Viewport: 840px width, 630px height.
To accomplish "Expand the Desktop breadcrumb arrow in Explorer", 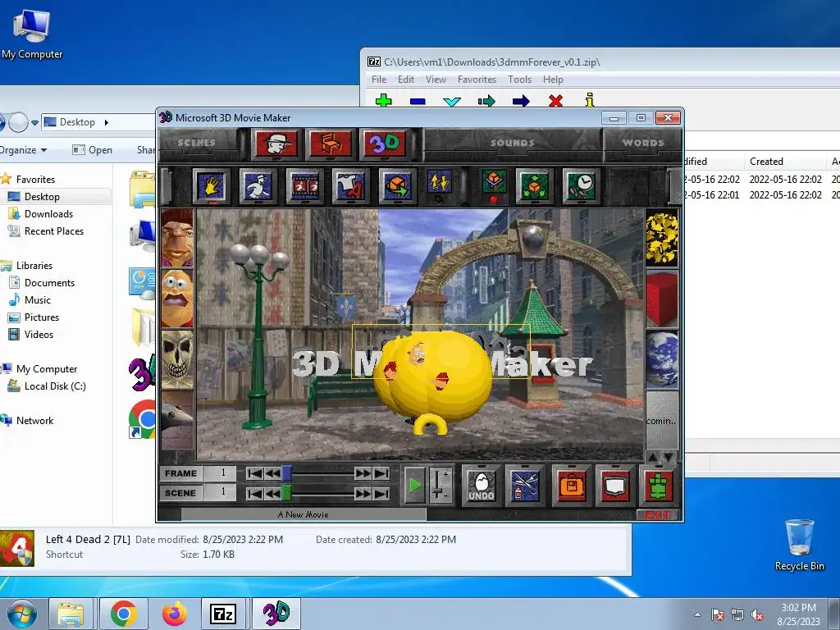I will pos(106,122).
